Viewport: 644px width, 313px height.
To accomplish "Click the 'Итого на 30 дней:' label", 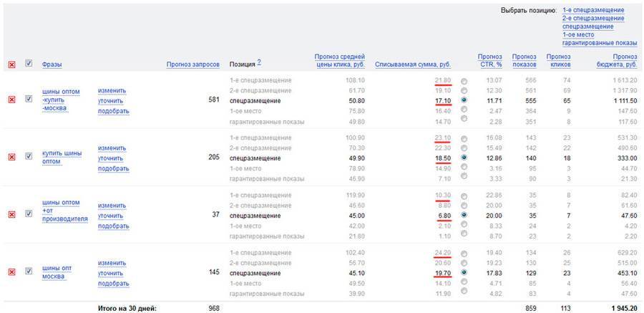I will pos(127,309).
